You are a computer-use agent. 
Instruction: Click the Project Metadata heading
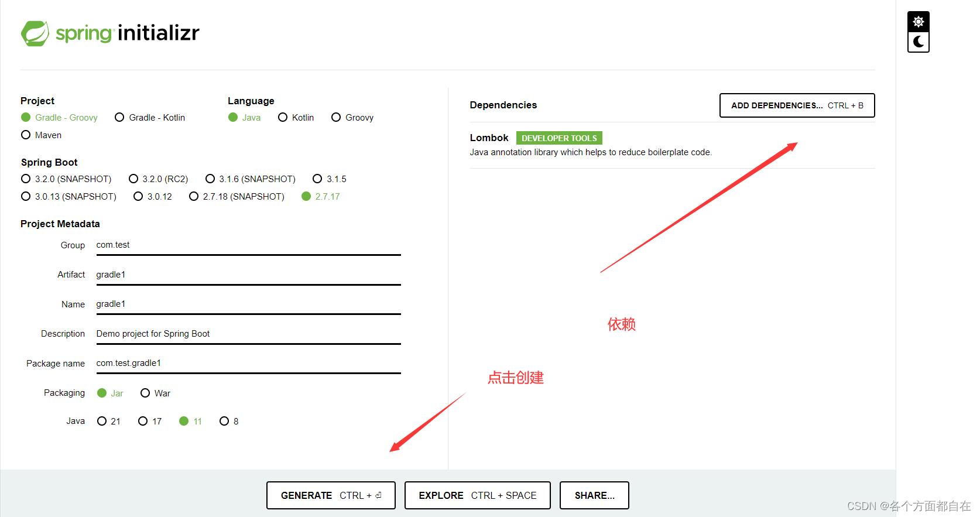click(x=60, y=224)
